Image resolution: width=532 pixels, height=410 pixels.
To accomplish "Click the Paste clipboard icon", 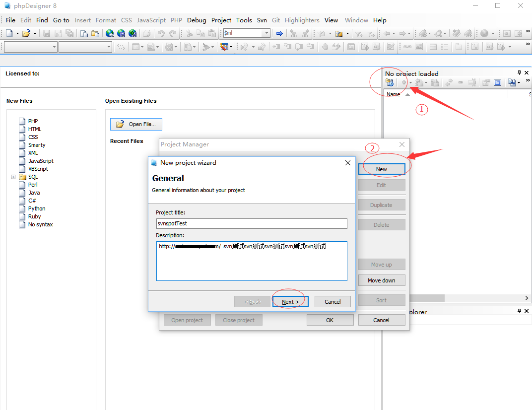I will coord(212,33).
